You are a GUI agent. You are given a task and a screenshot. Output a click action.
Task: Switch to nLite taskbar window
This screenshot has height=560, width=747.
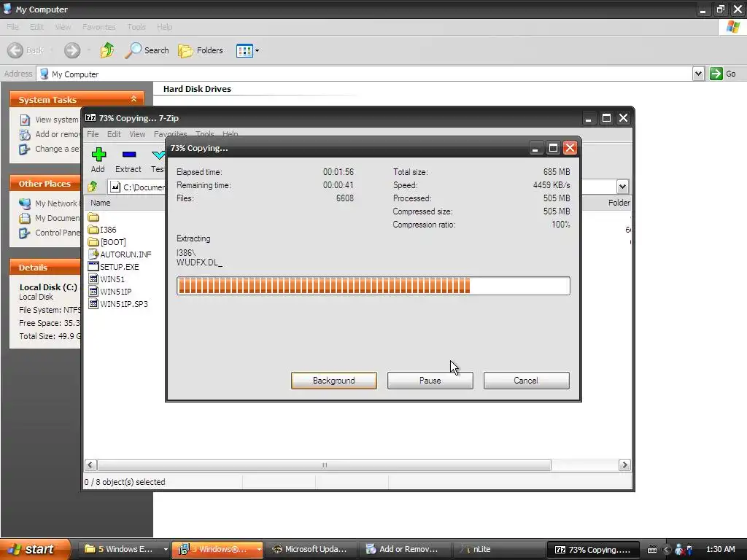point(498,549)
